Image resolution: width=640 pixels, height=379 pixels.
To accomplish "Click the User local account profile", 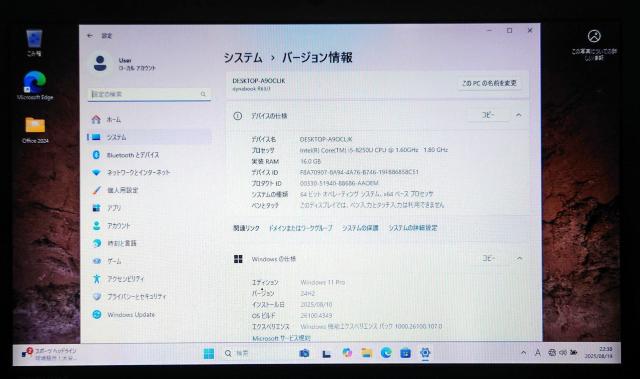I will tap(122, 64).
